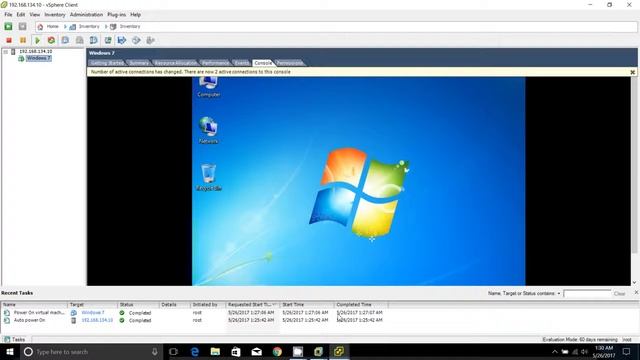Switch to the Getting Started tab
The height and width of the screenshot is (360, 640).
107,63
